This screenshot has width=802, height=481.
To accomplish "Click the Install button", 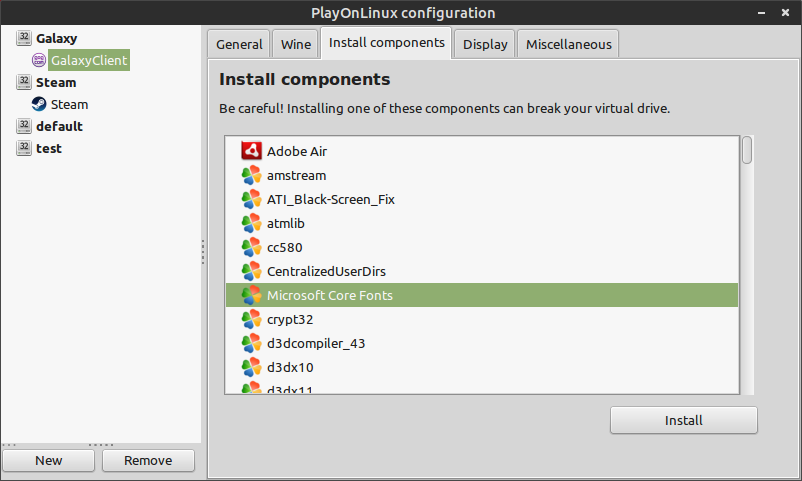I will [683, 420].
